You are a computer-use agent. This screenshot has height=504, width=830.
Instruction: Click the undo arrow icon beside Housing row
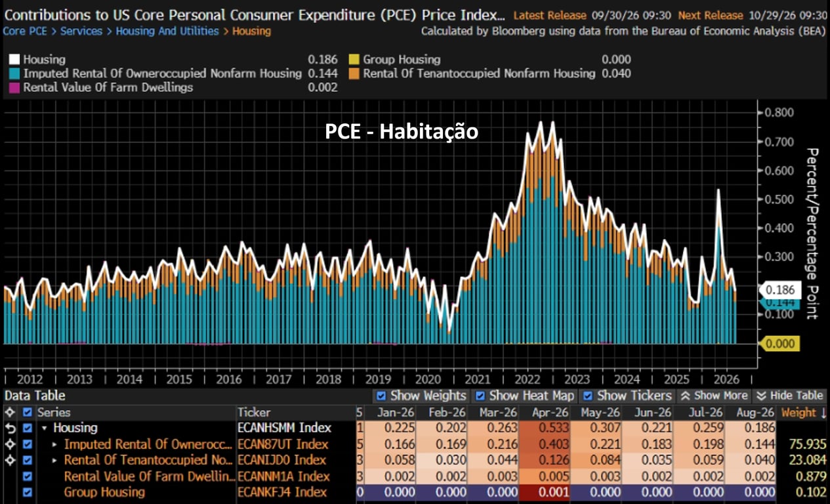tap(9, 429)
